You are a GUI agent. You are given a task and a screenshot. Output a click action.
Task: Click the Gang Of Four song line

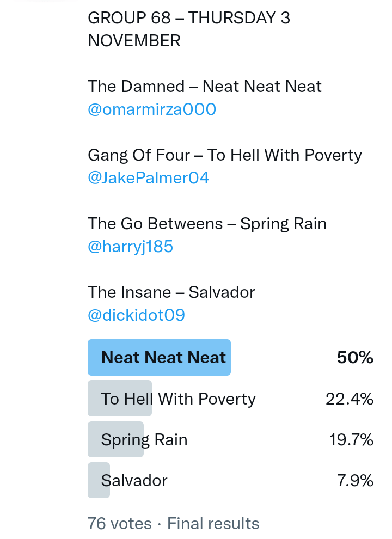click(x=224, y=155)
